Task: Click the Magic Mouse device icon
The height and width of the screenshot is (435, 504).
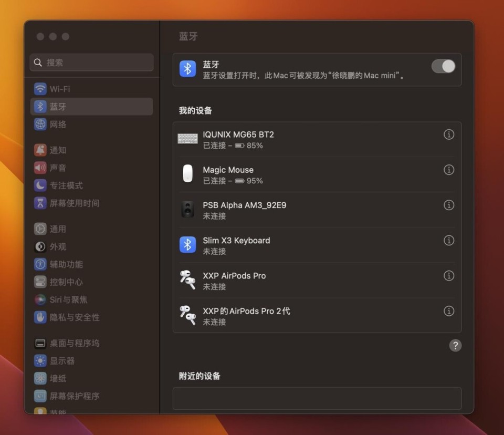Action: (x=188, y=173)
